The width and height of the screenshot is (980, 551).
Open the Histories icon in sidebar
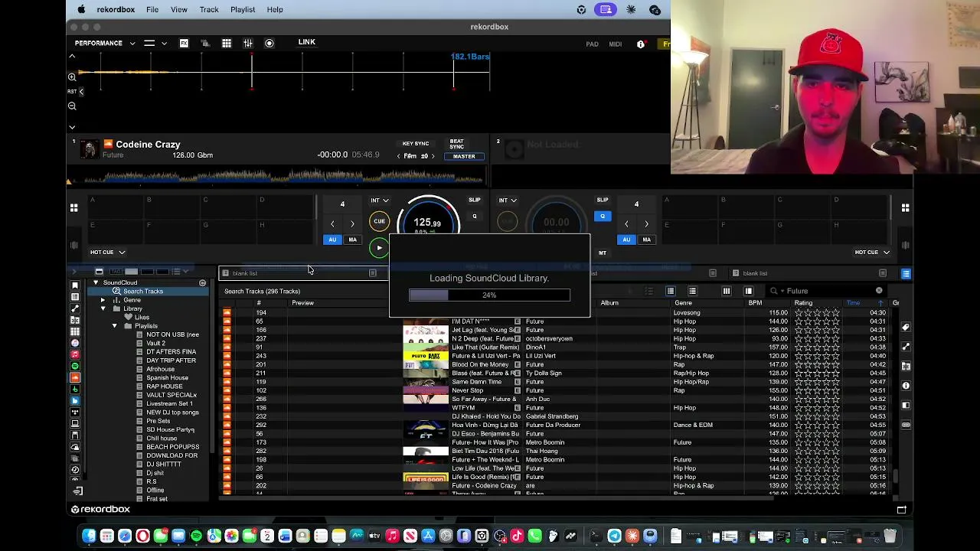75,470
